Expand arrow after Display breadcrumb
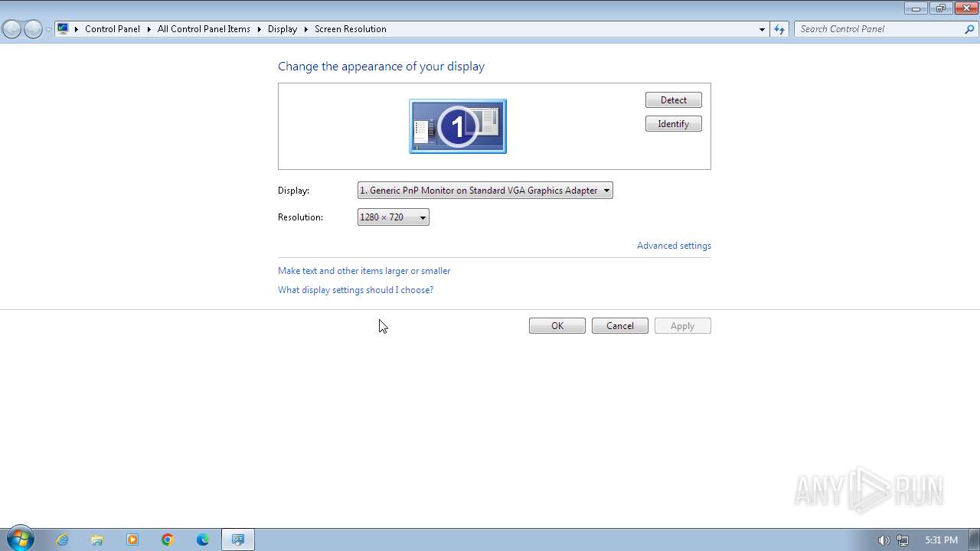980x551 pixels. [x=305, y=29]
